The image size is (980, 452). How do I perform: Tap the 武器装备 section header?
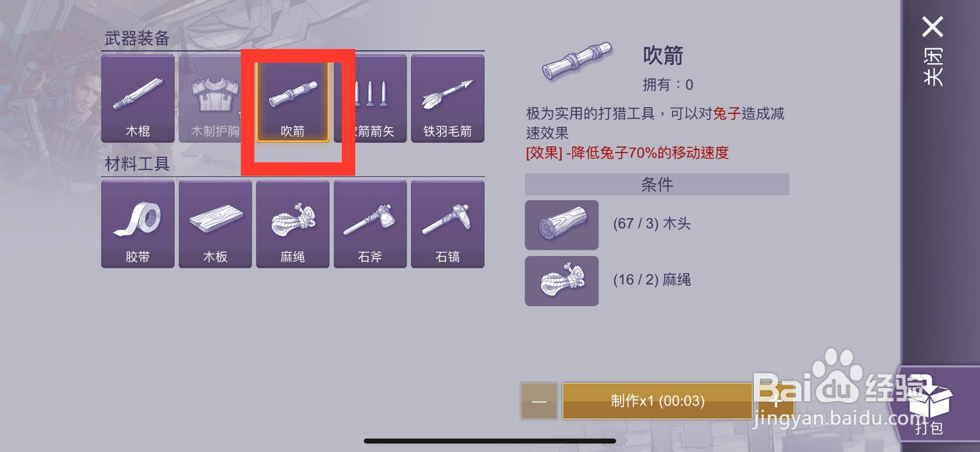pyautogui.click(x=137, y=39)
